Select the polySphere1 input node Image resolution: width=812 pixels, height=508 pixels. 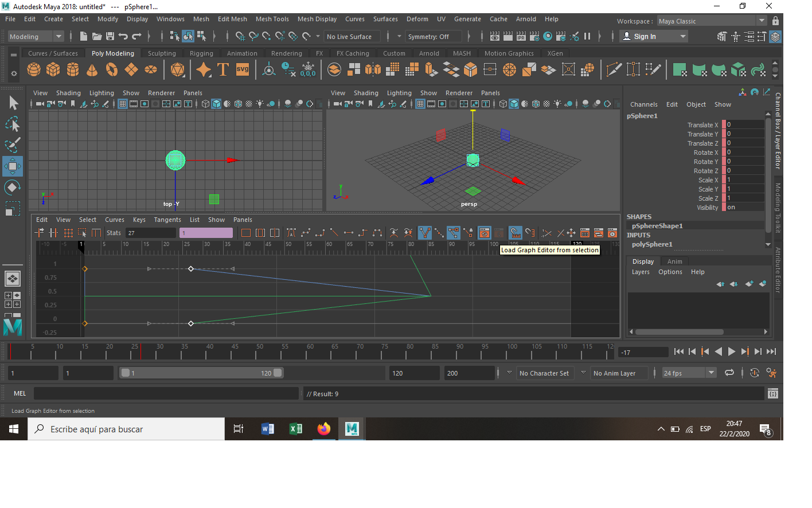(652, 244)
